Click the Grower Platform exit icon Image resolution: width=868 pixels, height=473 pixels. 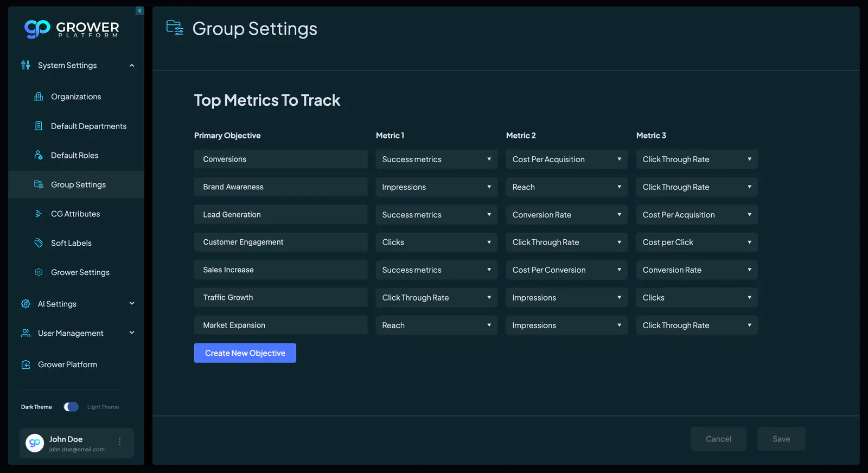tap(25, 365)
